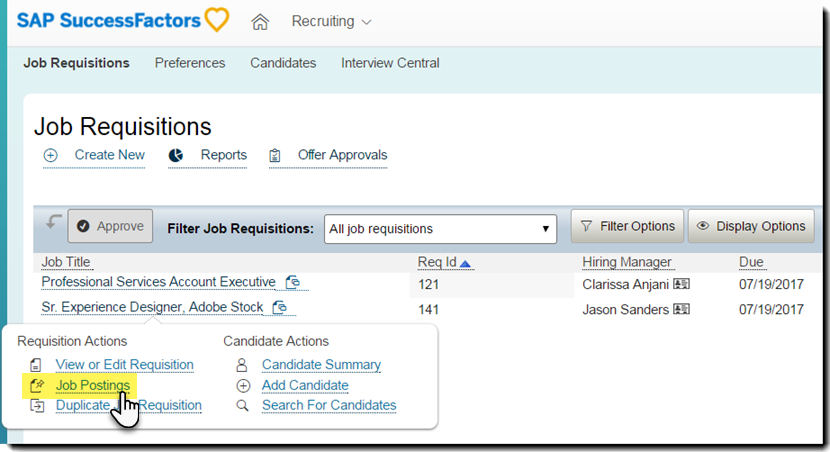The image size is (830, 452).
Task: Open actions icon beside Professional Services Account Executive
Action: pyautogui.click(x=292, y=283)
